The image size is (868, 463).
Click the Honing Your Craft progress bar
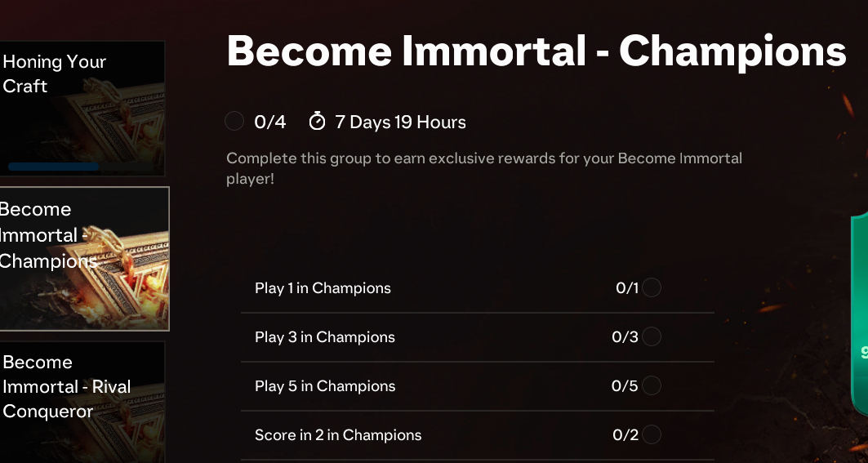coord(54,167)
